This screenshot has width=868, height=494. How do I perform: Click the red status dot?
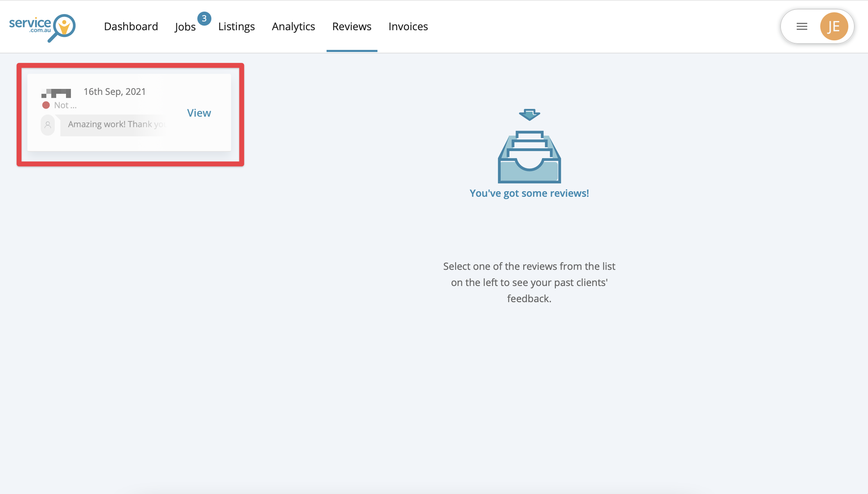point(46,105)
